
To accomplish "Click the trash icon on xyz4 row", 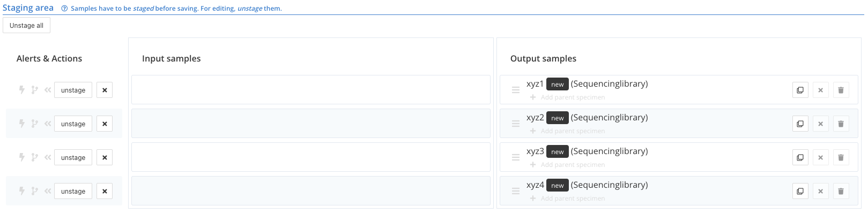I will pyautogui.click(x=841, y=191).
